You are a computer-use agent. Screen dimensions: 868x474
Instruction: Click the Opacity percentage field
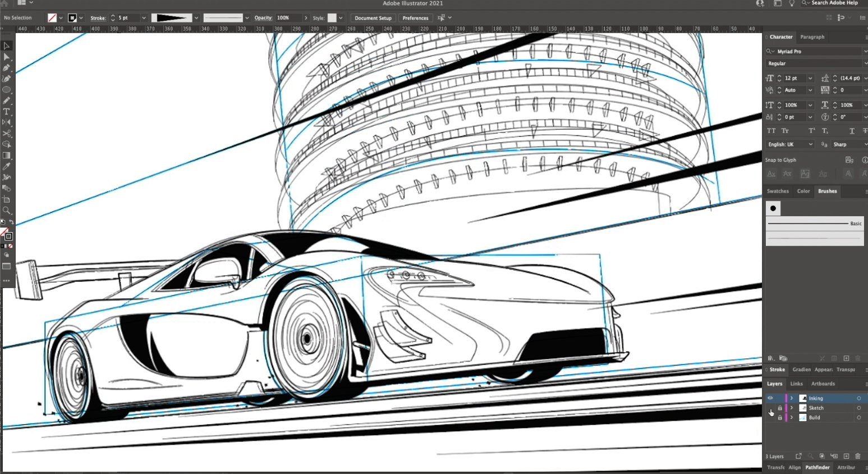point(287,18)
